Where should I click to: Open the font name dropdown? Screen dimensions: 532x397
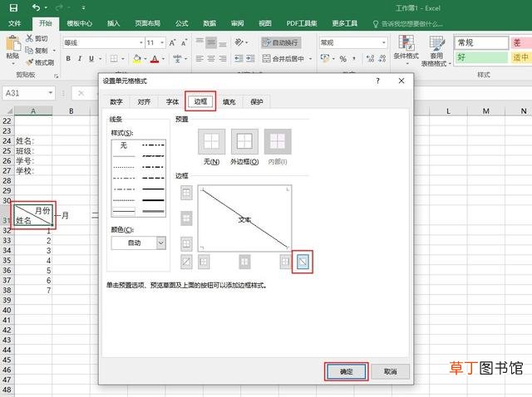pos(140,42)
